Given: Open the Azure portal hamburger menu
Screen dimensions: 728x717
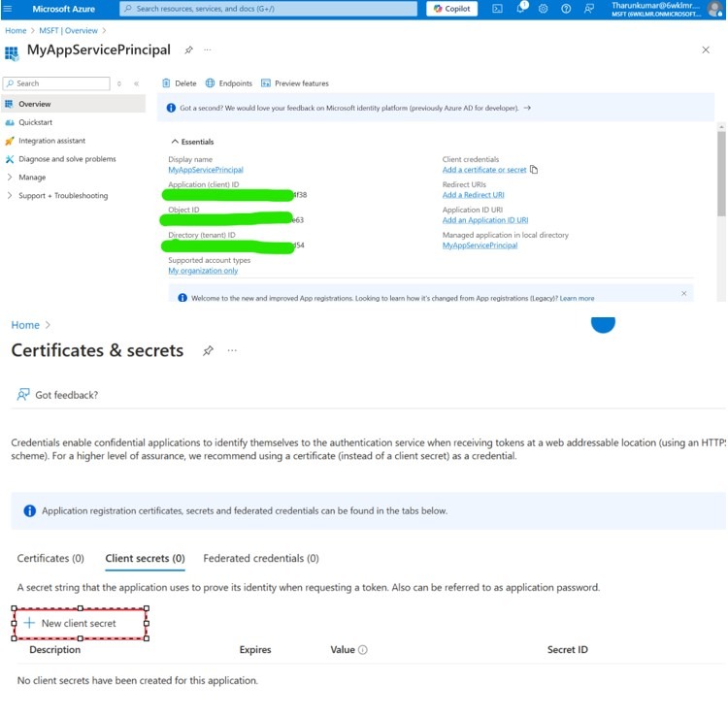Looking at the screenshot, I should [x=8, y=9].
